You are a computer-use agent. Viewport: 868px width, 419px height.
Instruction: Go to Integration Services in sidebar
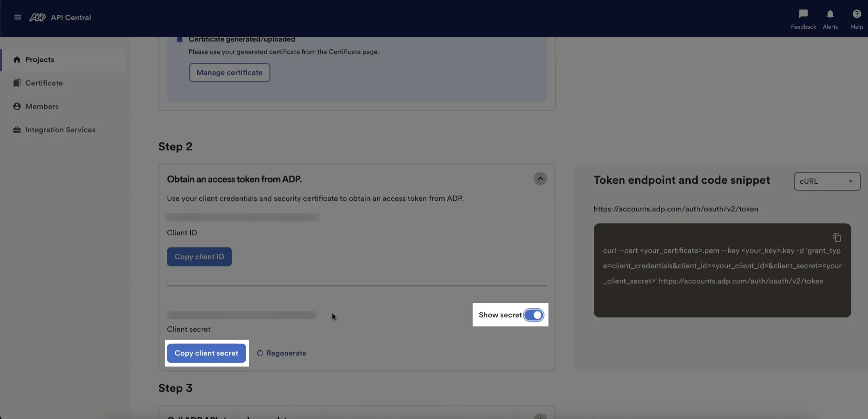(64, 130)
